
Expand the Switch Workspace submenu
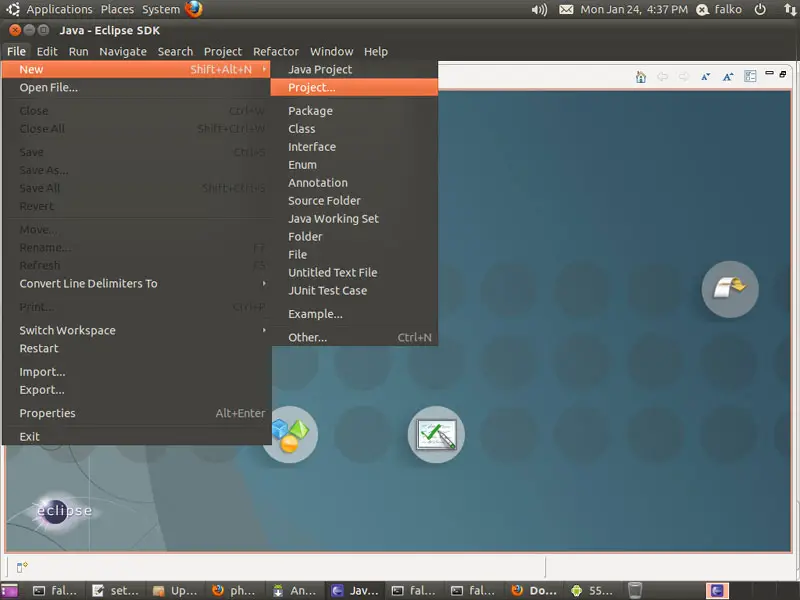(136, 331)
